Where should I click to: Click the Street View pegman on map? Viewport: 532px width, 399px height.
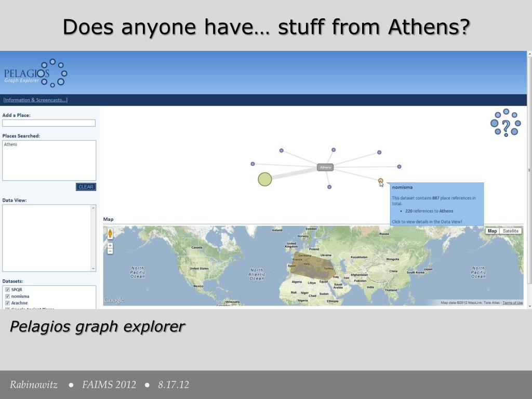[x=110, y=233]
